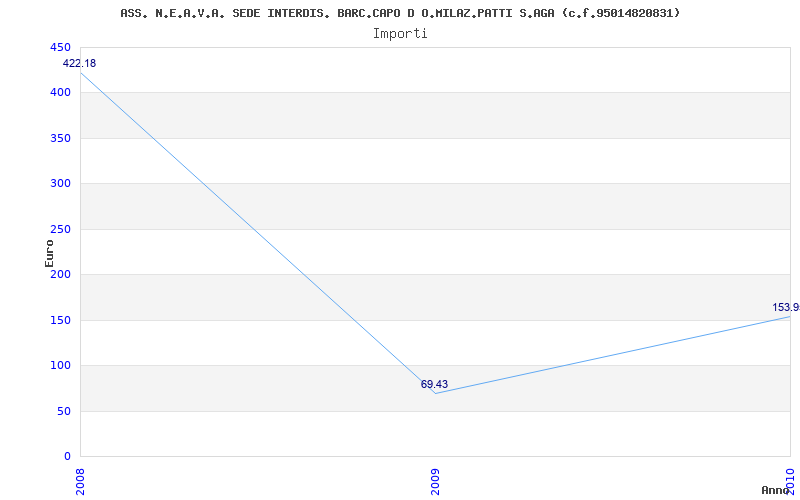This screenshot has height=500, width=800.
Task: Click the 450 y-axis value
Action: (60, 47)
